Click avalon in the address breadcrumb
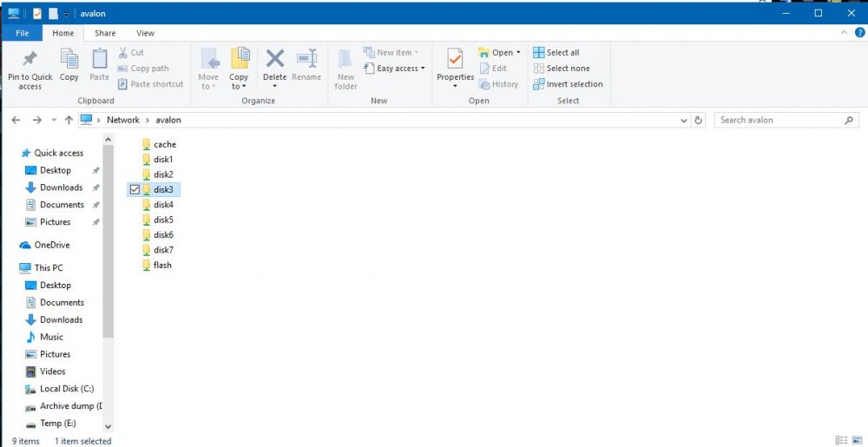This screenshot has width=868, height=447. tap(168, 120)
